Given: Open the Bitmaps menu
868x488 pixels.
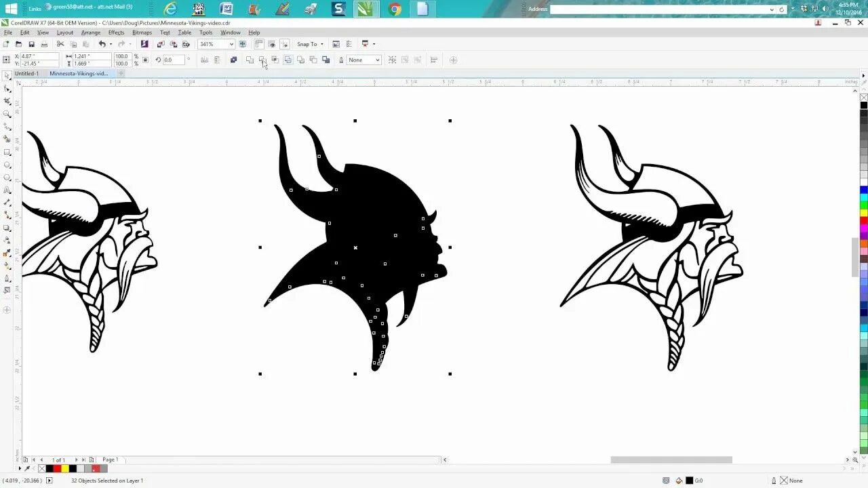Looking at the screenshot, I should point(142,33).
